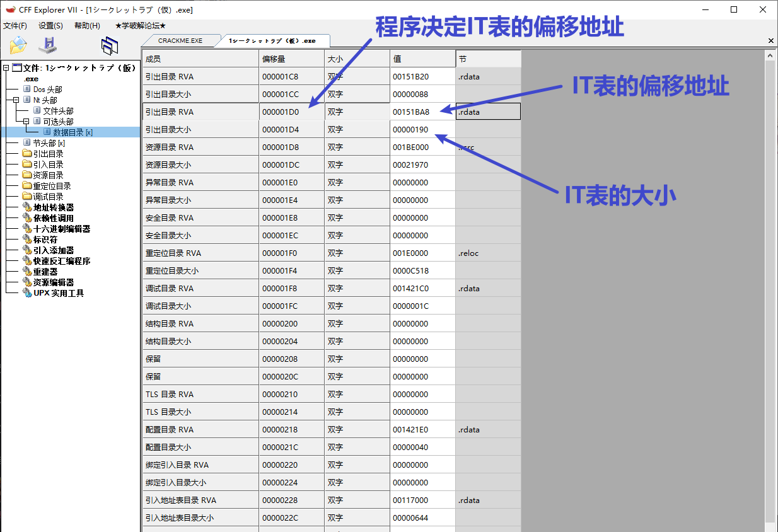Viewport: 778px width, 532px height.
Task: Open the 依赖性调用 dependency walker tool
Action: [x=53, y=218]
